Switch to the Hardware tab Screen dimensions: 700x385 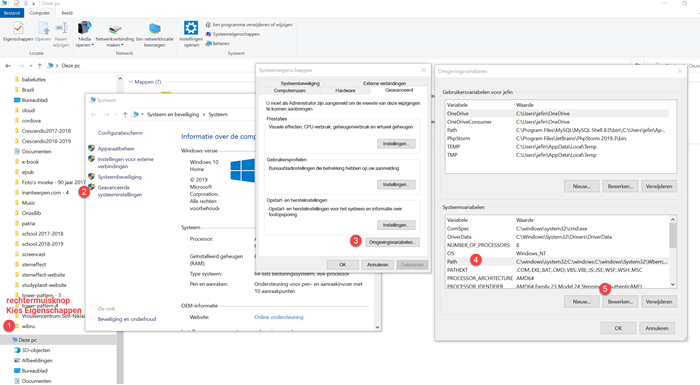click(345, 91)
